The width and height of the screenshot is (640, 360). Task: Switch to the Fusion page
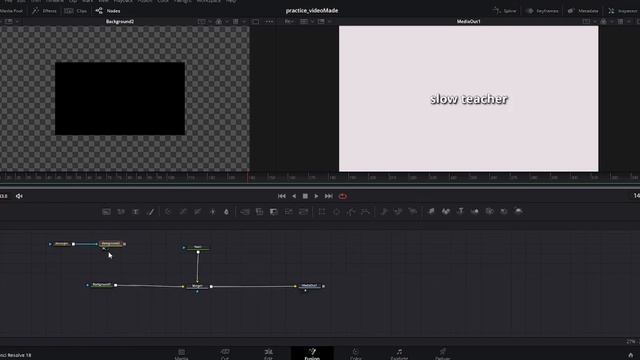[x=312, y=354]
